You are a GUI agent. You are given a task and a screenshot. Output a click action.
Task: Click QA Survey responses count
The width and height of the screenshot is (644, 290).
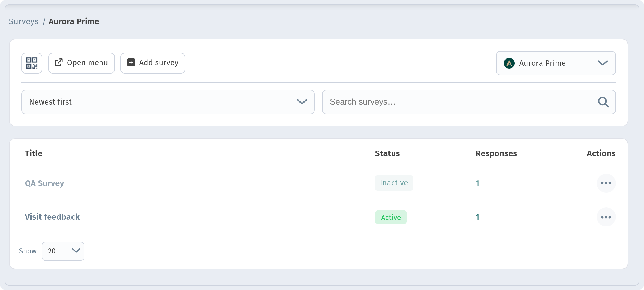(x=477, y=183)
